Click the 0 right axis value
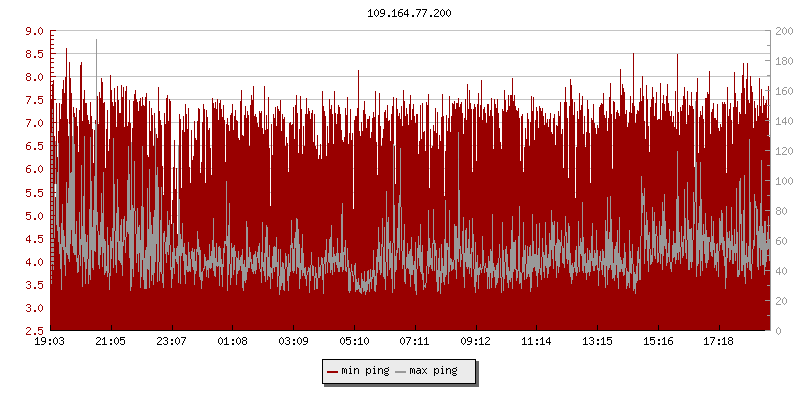The height and width of the screenshot is (400, 800). 776,330
